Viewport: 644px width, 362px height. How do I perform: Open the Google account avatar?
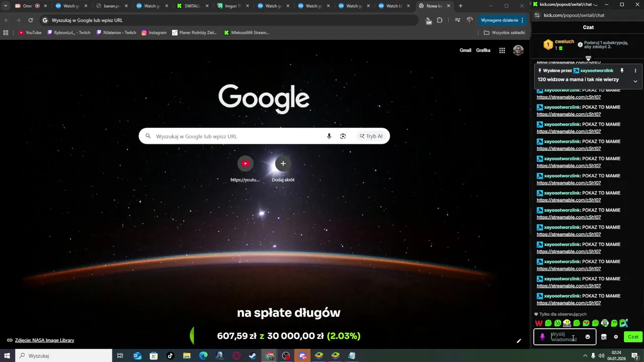[518, 50]
